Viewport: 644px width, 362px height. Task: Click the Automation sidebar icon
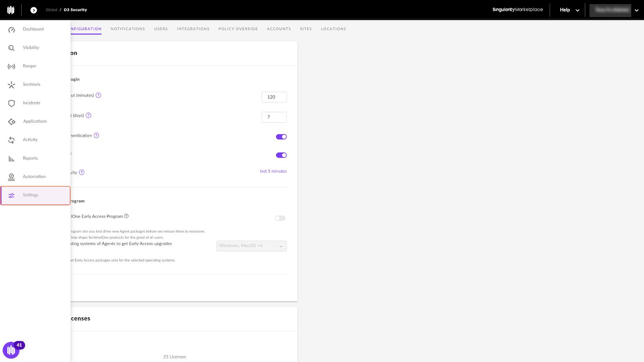click(x=12, y=177)
